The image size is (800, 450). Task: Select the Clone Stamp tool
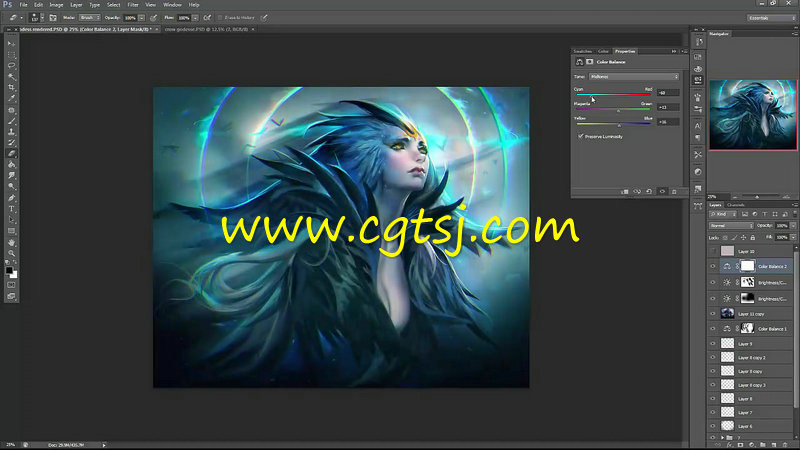click(11, 132)
